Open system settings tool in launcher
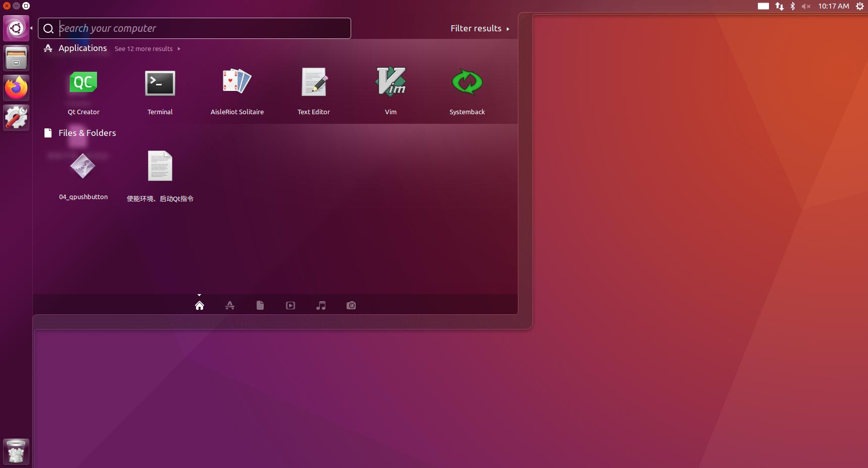Screen dimensions: 868x468 (16, 118)
